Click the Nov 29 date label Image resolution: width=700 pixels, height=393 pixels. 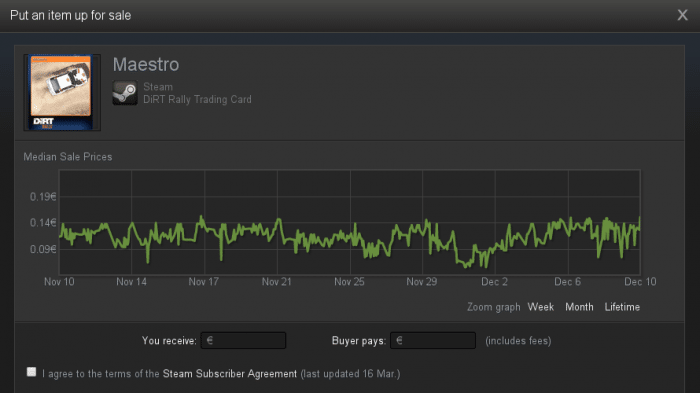click(x=421, y=282)
